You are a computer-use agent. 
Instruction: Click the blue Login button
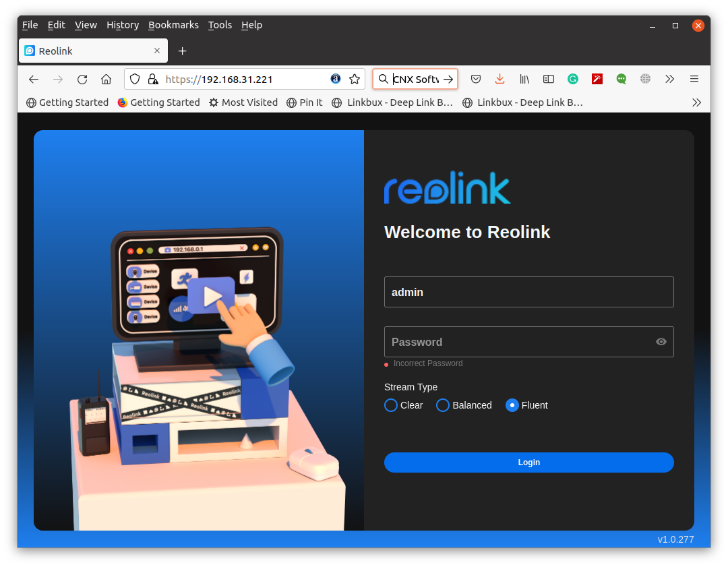tap(529, 462)
